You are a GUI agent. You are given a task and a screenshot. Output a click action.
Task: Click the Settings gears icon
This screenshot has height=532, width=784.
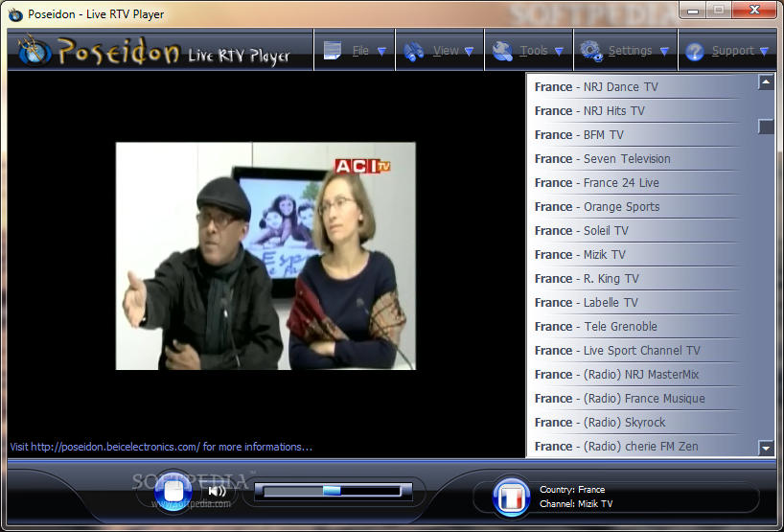(x=591, y=51)
